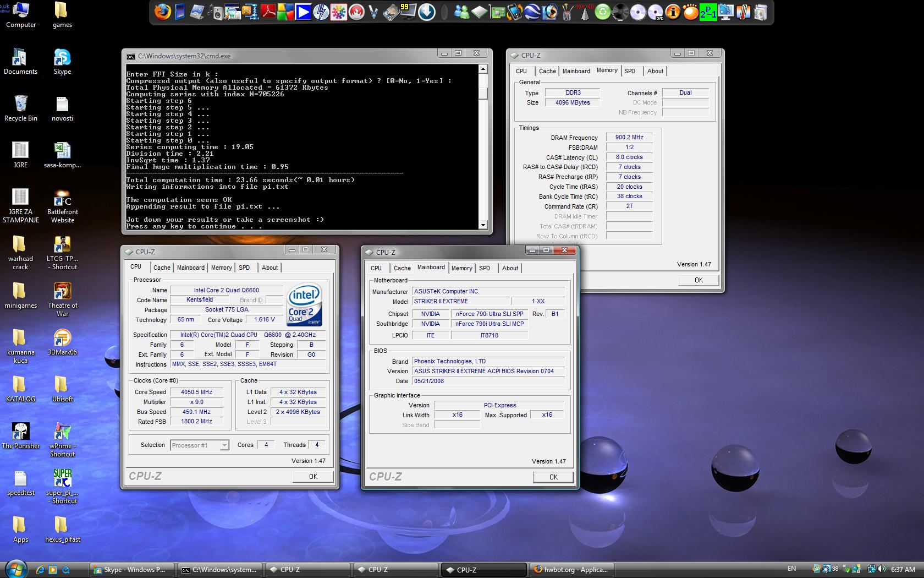924x578 pixels.
Task: Select the Theatre of War desktop icon
Action: pos(62,300)
